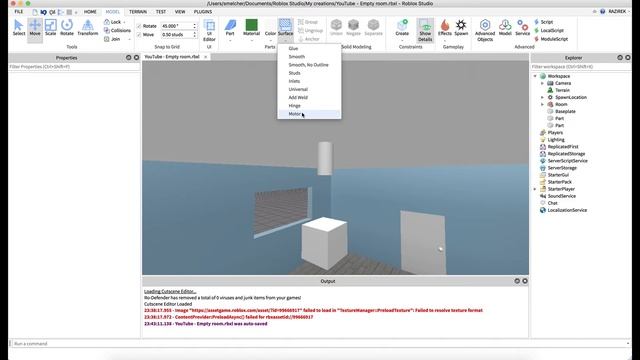The image size is (640, 360).
Task: Insert a LocalScript
Action: tap(549, 31)
